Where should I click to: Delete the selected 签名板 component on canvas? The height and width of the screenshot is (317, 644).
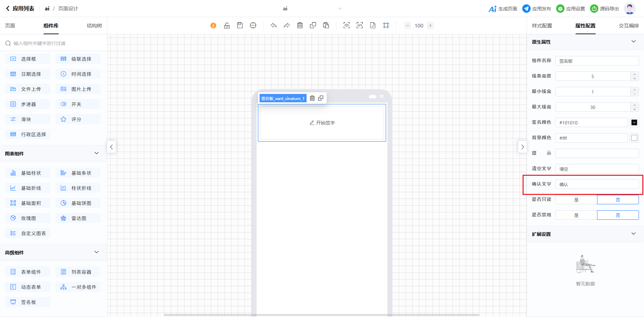click(312, 98)
